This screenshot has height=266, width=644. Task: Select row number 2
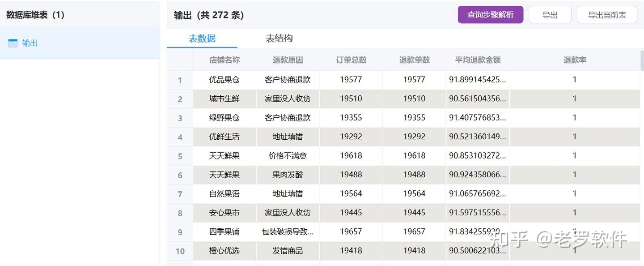(x=180, y=99)
